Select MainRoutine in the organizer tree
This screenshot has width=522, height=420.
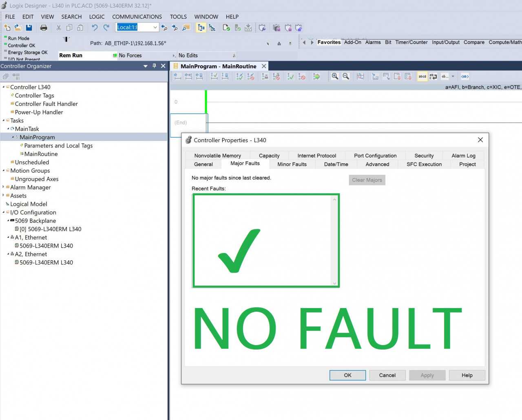[x=41, y=154]
